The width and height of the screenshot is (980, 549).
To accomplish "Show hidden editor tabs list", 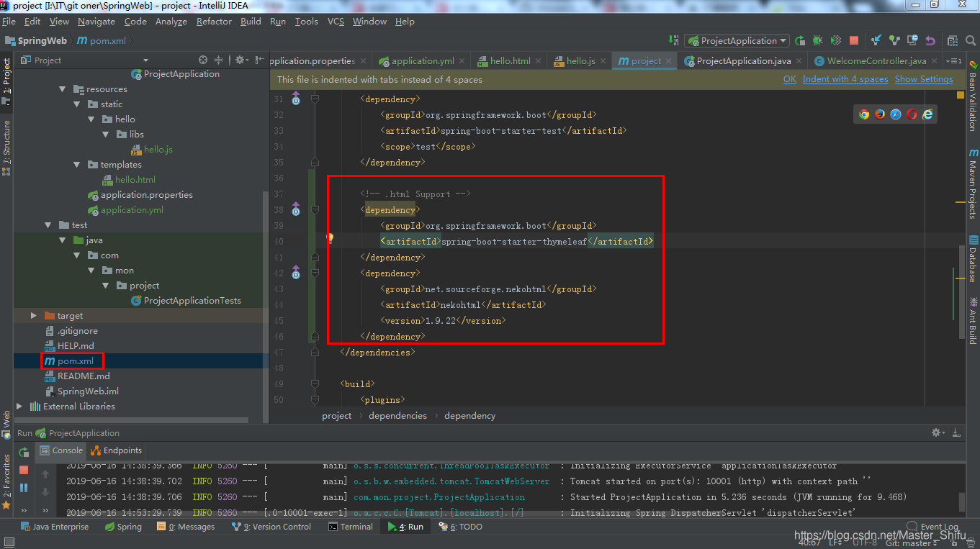I will pyautogui.click(x=954, y=60).
